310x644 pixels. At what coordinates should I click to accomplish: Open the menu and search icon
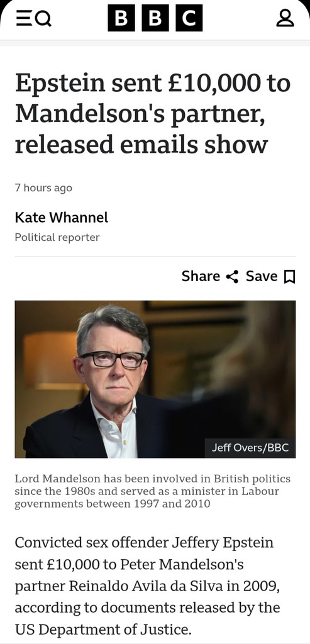(34, 18)
